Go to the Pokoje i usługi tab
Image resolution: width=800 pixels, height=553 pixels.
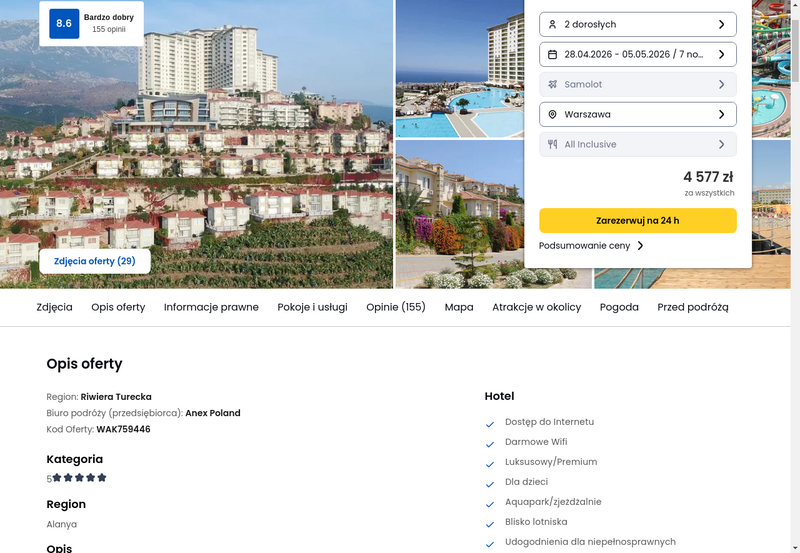tap(312, 307)
